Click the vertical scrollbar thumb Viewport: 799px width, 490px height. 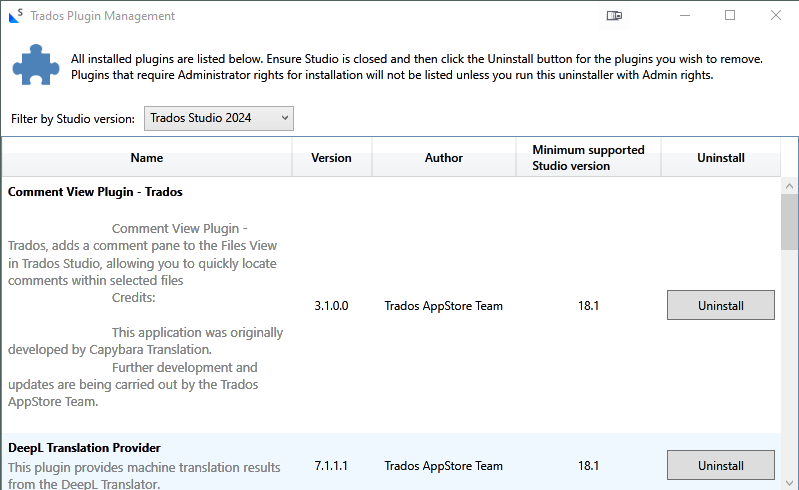(x=789, y=222)
